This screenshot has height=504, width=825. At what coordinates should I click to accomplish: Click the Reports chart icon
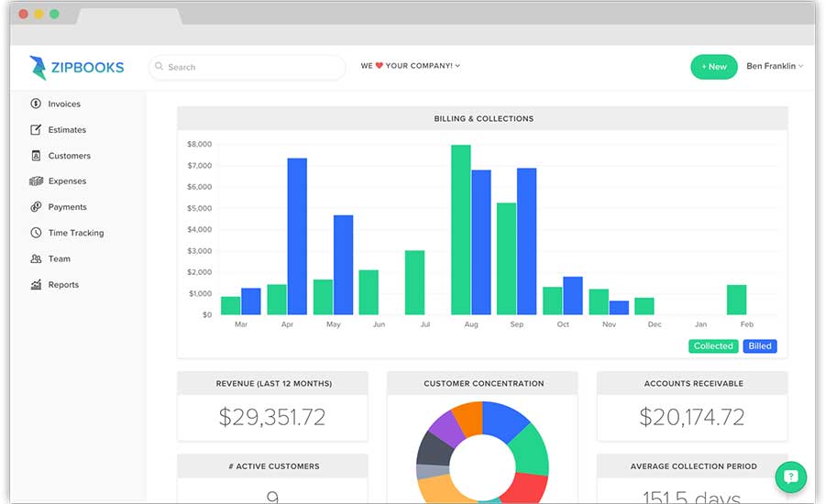[x=36, y=285]
